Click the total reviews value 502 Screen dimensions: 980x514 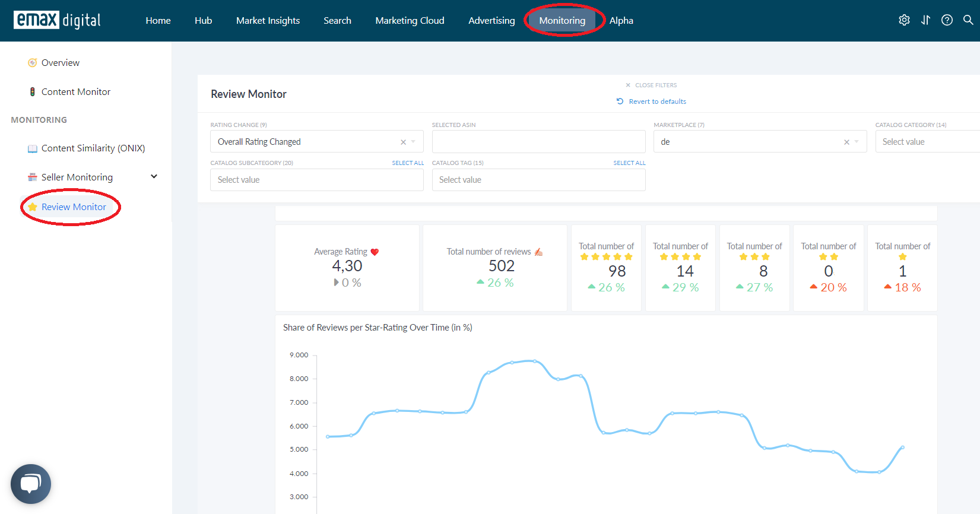(x=502, y=266)
